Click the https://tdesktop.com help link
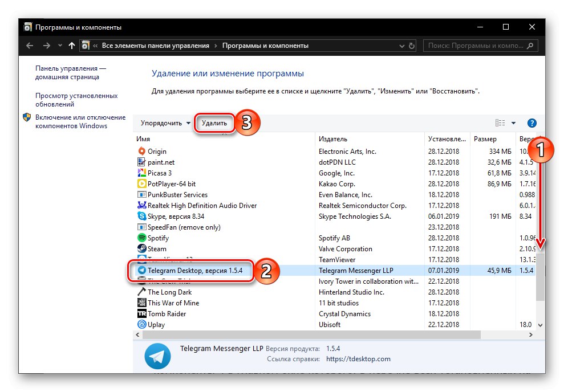This screenshot has height=392, width=564. [x=358, y=359]
